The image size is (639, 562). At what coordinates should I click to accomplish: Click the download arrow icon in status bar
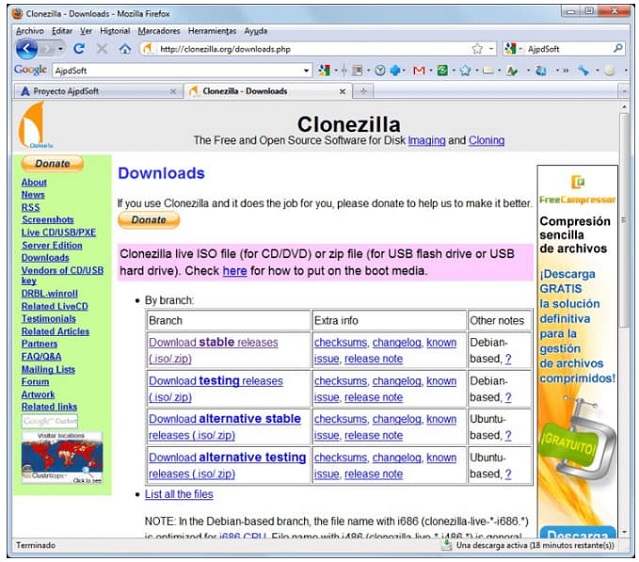447,545
